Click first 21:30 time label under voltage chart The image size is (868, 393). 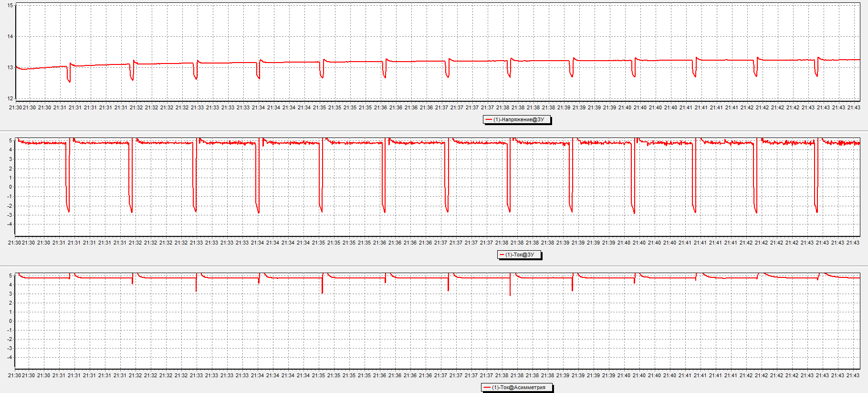15,107
